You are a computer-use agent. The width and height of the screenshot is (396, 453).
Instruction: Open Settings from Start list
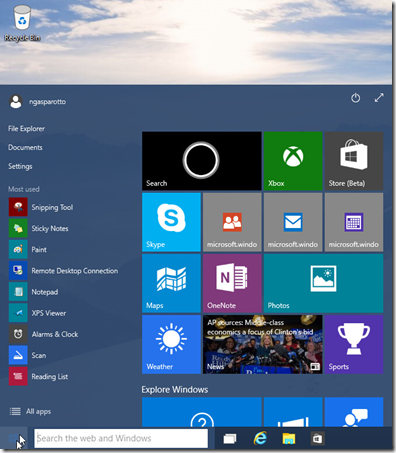[x=20, y=166]
